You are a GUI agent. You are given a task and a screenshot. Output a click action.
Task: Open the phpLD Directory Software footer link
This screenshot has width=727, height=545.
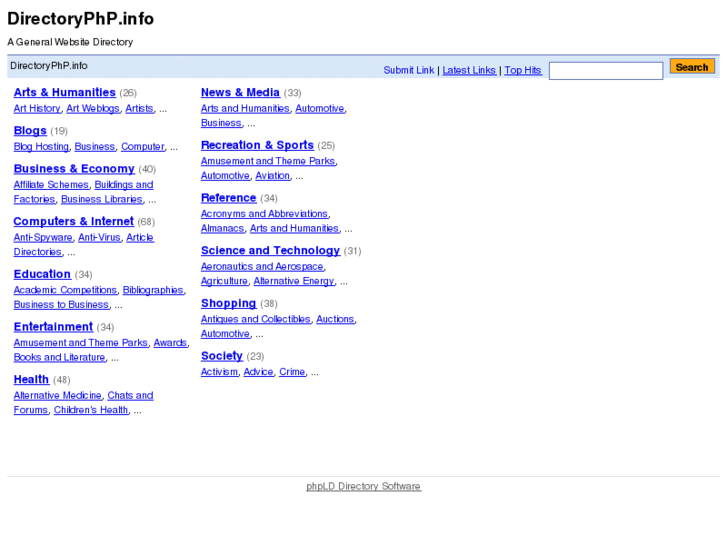pyautogui.click(x=364, y=486)
